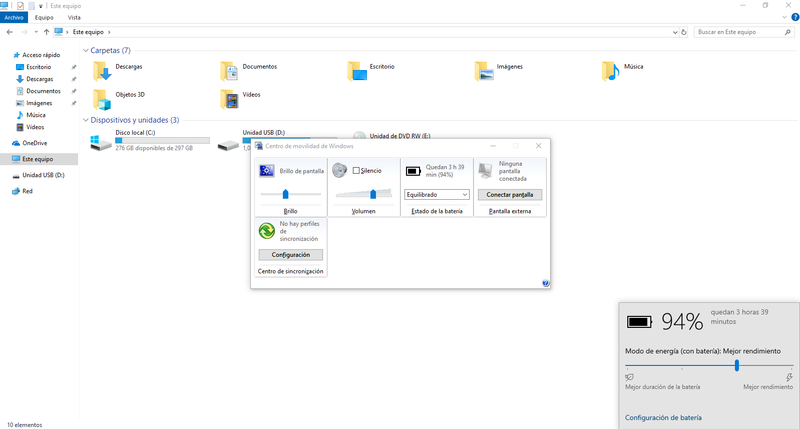This screenshot has width=800, height=429.
Task: Click the Pantalla externa label
Action: click(510, 211)
